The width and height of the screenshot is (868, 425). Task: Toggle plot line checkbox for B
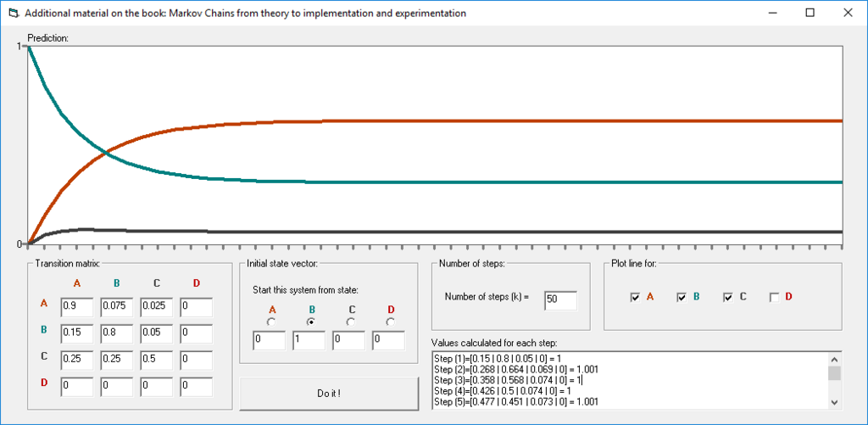(x=682, y=298)
